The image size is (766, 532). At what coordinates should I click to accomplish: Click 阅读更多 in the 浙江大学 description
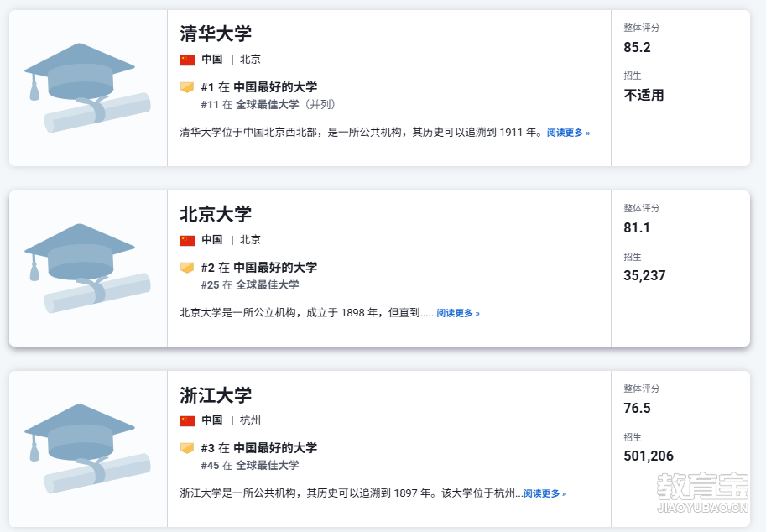545,493
